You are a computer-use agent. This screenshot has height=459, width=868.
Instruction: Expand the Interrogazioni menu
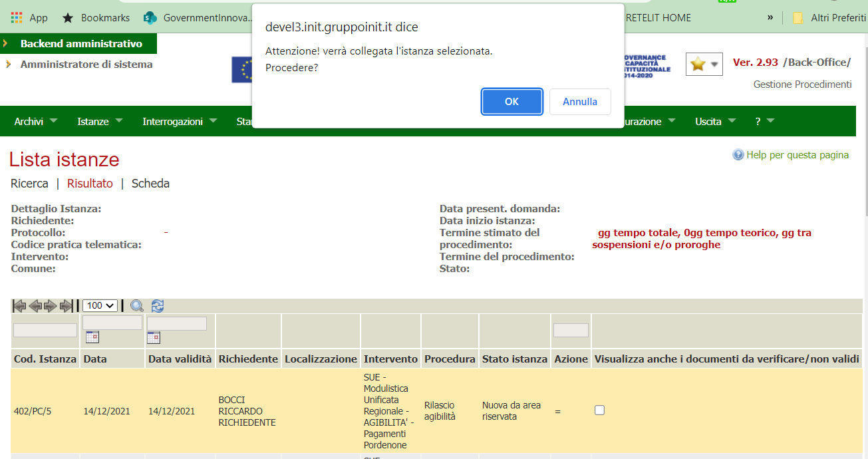point(180,122)
